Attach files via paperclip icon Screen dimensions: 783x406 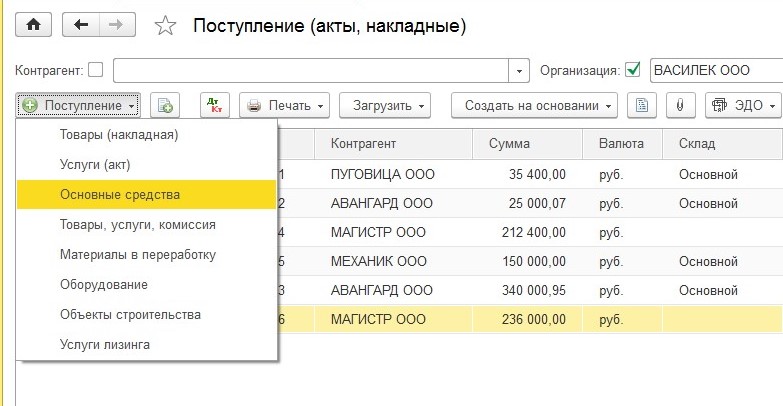pyautogui.click(x=681, y=105)
